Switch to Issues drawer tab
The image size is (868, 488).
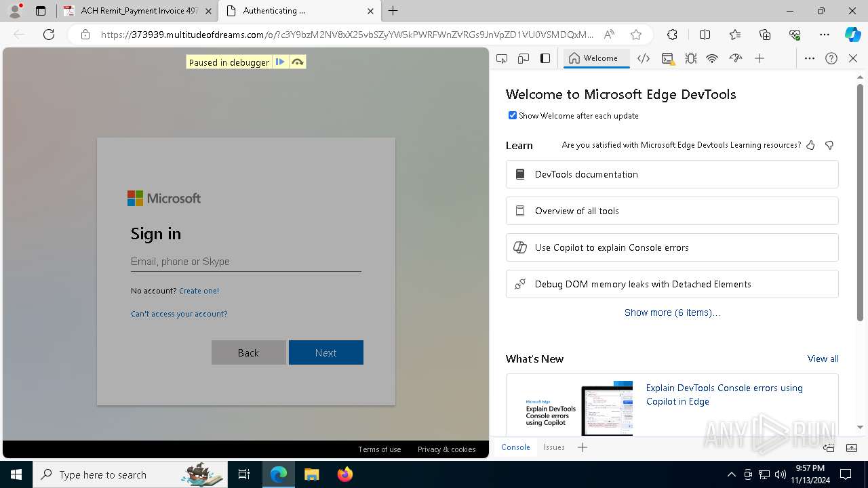click(554, 447)
